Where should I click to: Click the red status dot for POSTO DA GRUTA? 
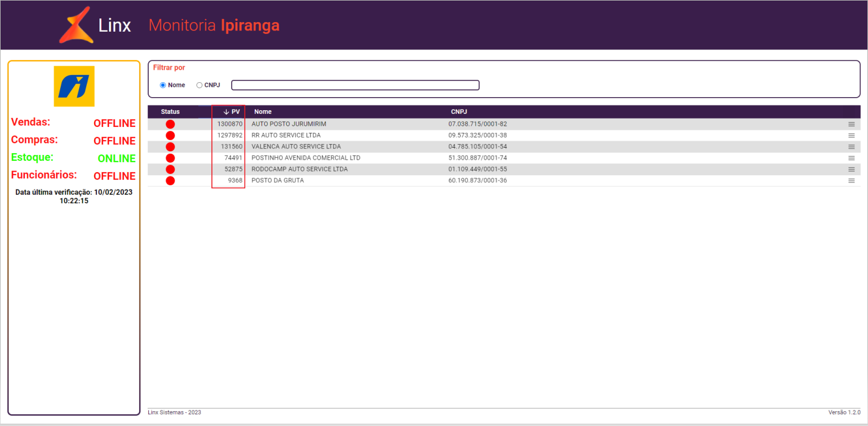(170, 181)
